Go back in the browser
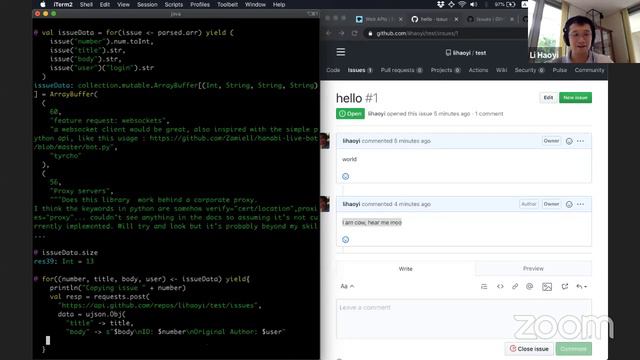Image resolution: width=640 pixels, height=360 pixels. point(329,33)
